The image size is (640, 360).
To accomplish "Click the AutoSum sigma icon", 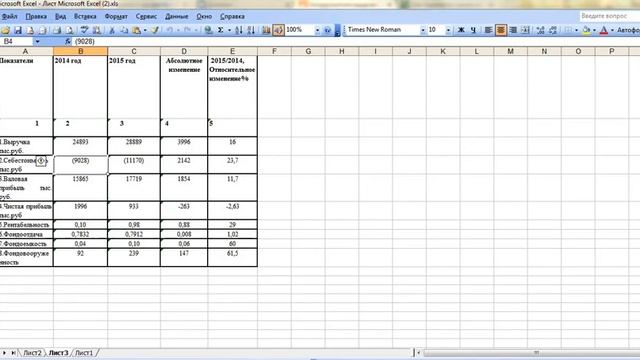I will pyautogui.click(x=220, y=30).
